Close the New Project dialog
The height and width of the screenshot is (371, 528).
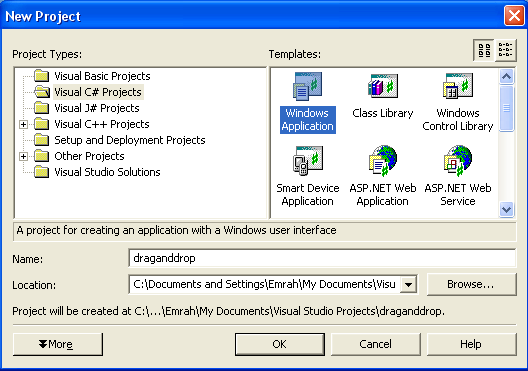[x=514, y=15]
